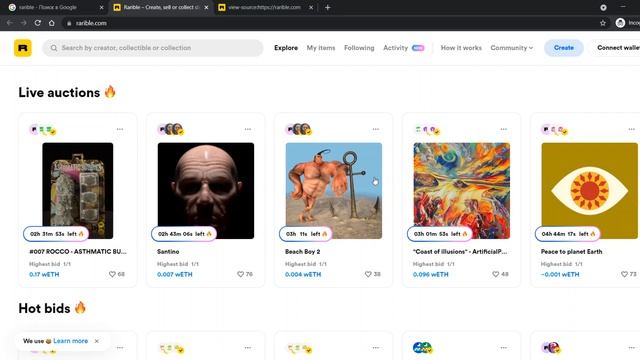
Task: Click the 0.096 wETH bid value
Action: [x=431, y=274]
